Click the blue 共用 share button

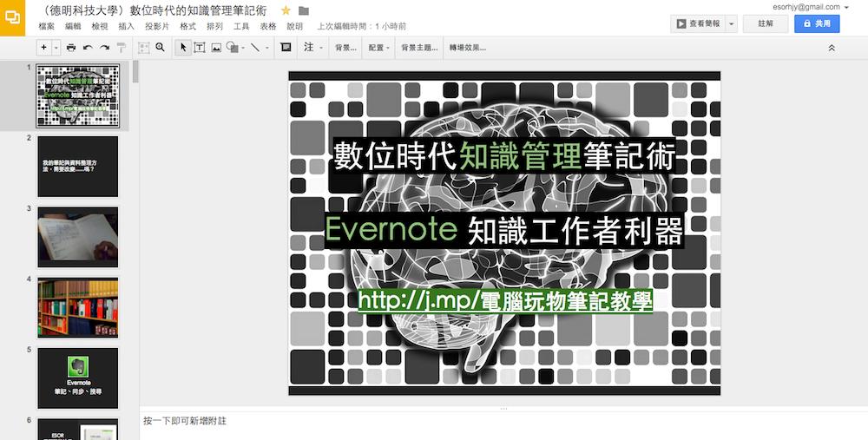click(817, 23)
